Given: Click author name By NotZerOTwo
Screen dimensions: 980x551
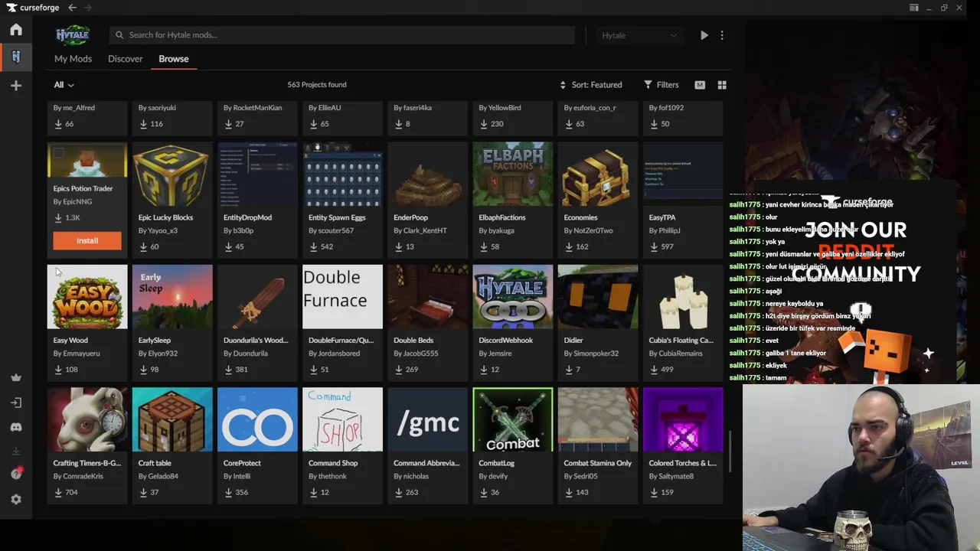Looking at the screenshot, I should (590, 231).
